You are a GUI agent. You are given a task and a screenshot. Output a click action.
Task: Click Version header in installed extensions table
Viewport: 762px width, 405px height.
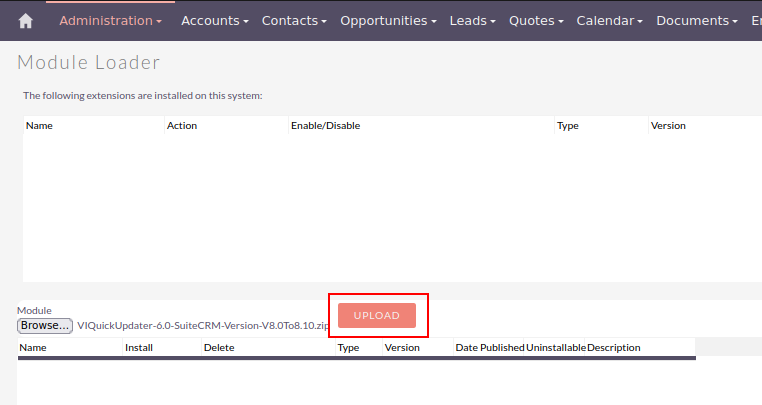coord(668,125)
